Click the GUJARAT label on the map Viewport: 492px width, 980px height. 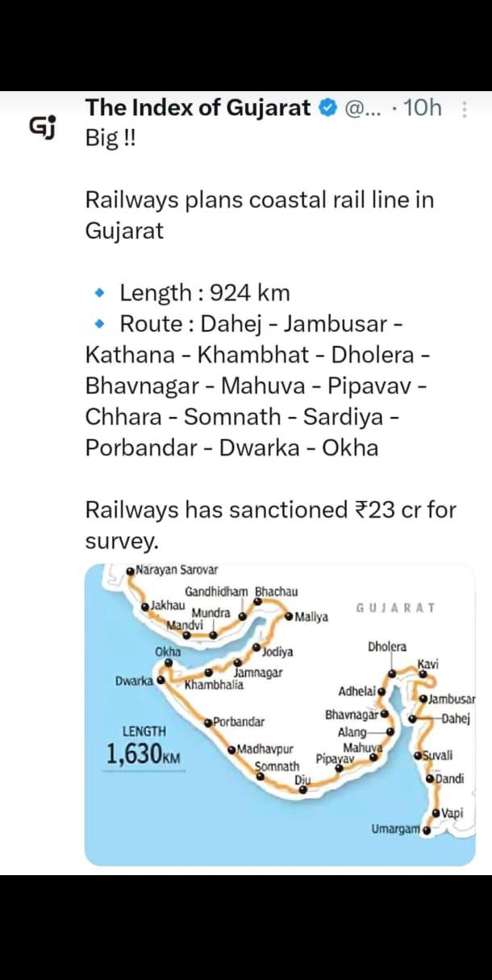(395, 607)
